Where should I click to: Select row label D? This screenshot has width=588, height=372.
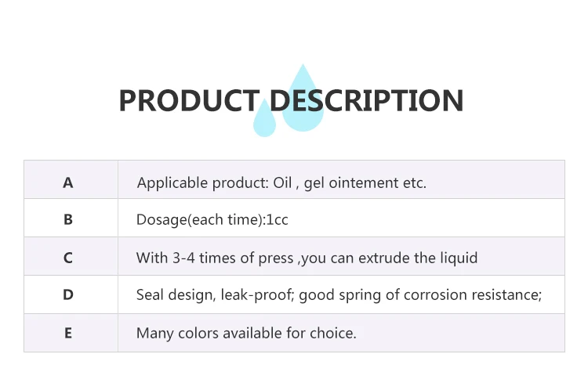coord(68,294)
